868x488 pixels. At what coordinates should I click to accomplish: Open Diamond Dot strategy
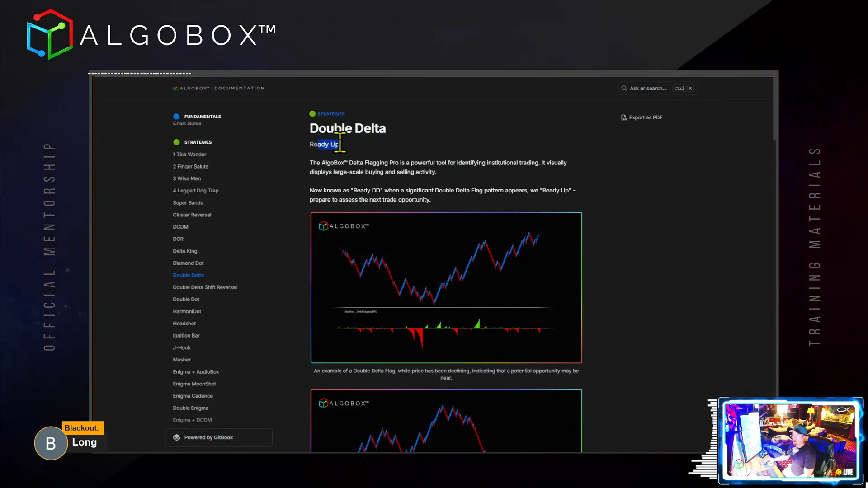tap(188, 263)
